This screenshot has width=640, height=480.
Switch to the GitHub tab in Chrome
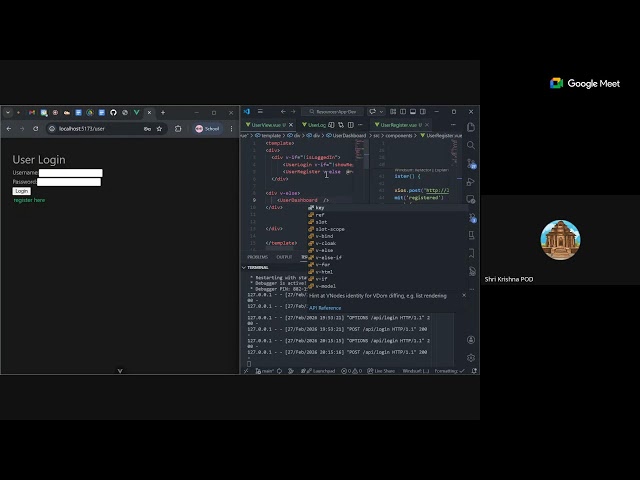113,113
